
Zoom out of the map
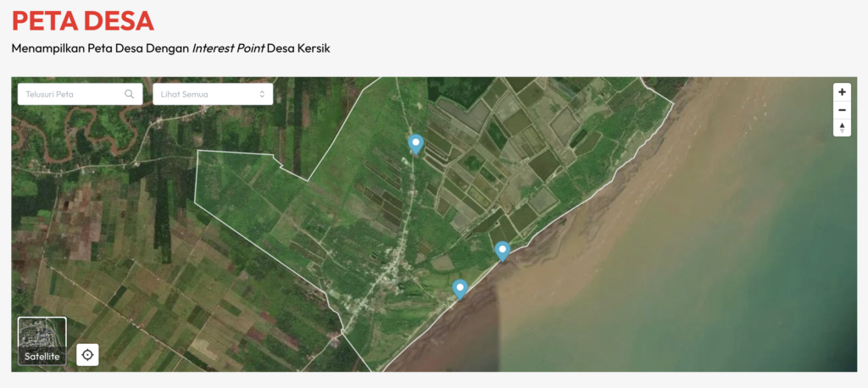point(842,109)
